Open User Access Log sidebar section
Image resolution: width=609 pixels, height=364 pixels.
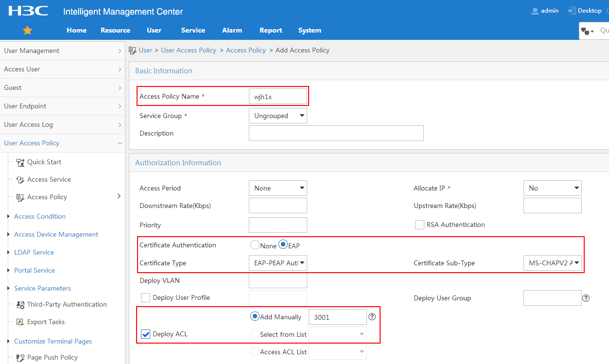pyautogui.click(x=62, y=124)
